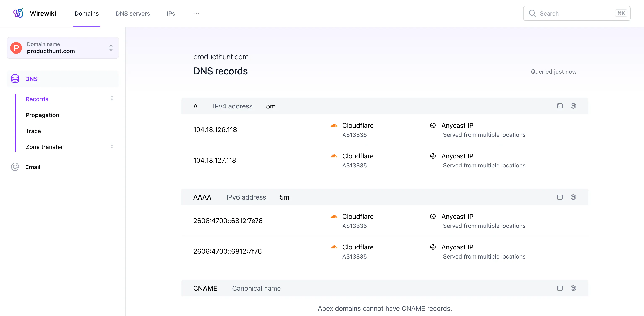Click AS13335 in the 2606:4700::6812:7f76 row

(355, 256)
